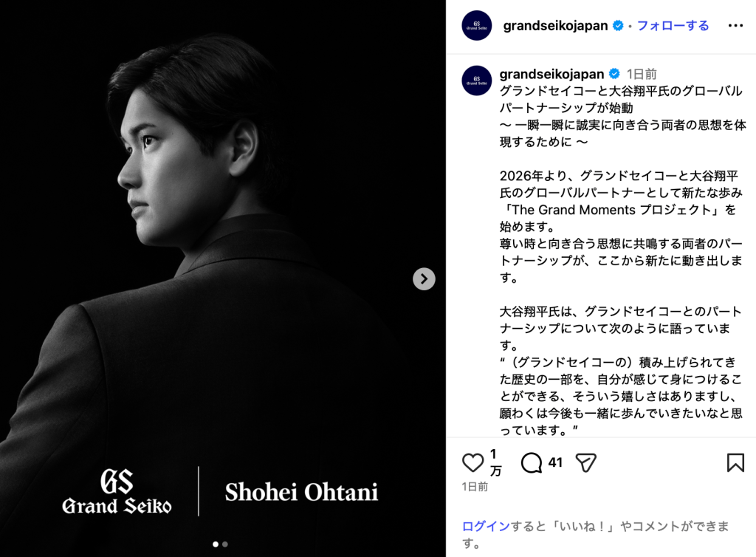
Task: Click comment count 41
Action: tap(555, 462)
